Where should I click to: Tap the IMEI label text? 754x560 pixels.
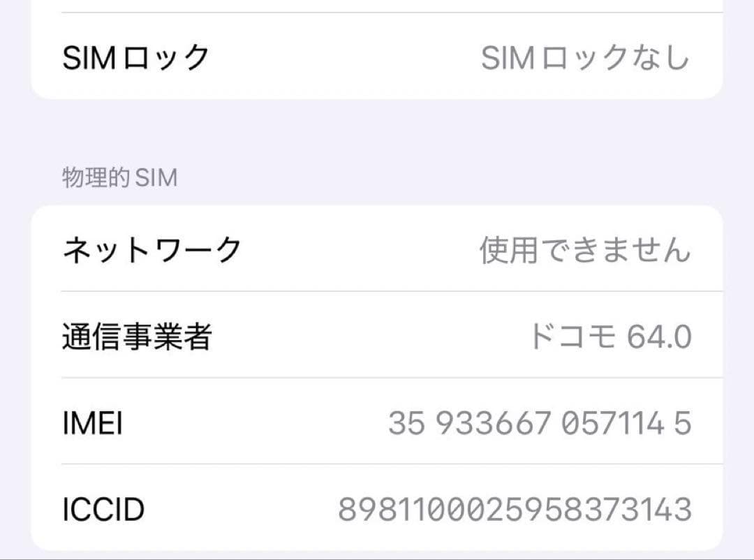91,422
